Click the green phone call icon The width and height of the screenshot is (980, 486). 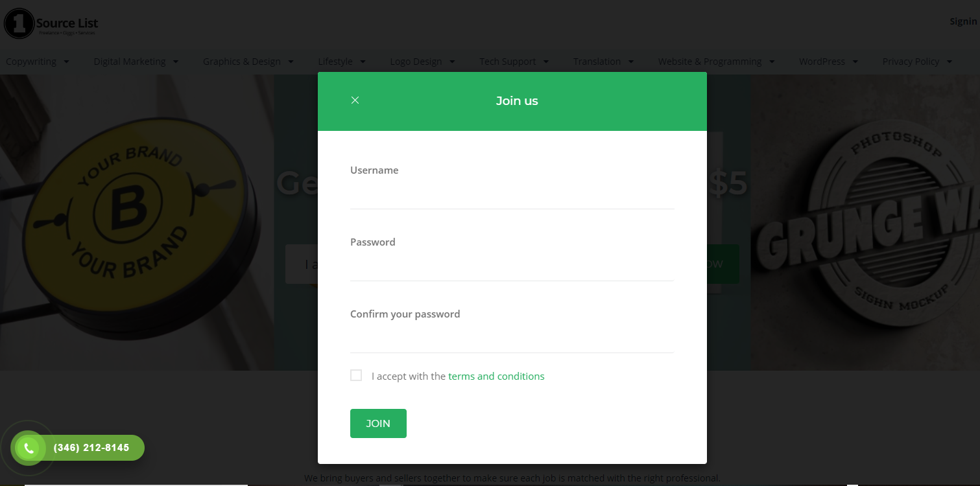click(29, 448)
